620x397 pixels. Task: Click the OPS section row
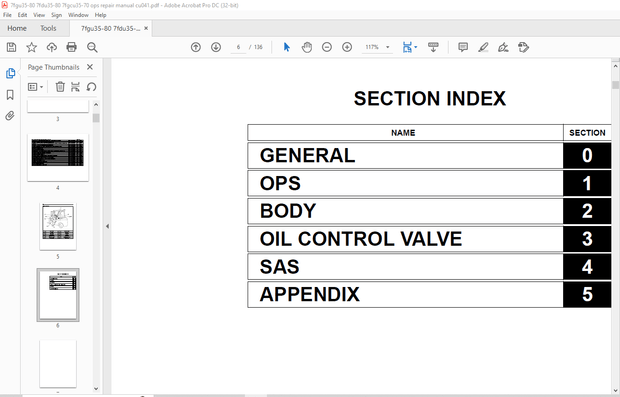pyautogui.click(x=429, y=183)
